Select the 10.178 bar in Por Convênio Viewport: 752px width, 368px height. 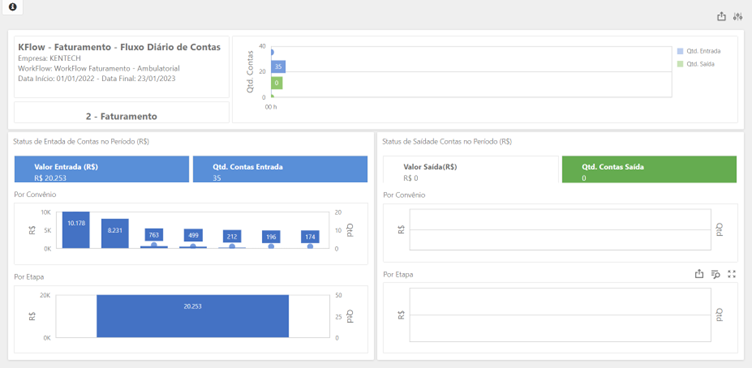click(76, 230)
